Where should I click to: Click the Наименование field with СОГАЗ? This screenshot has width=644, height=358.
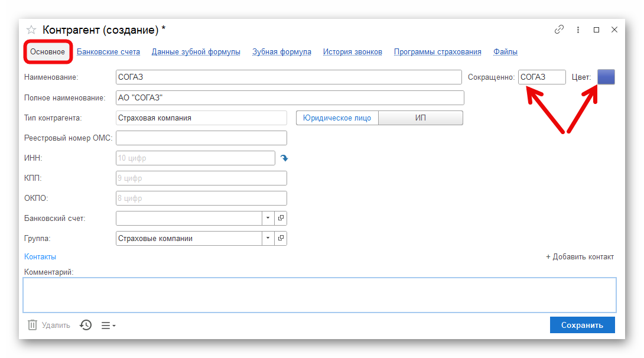tap(289, 77)
